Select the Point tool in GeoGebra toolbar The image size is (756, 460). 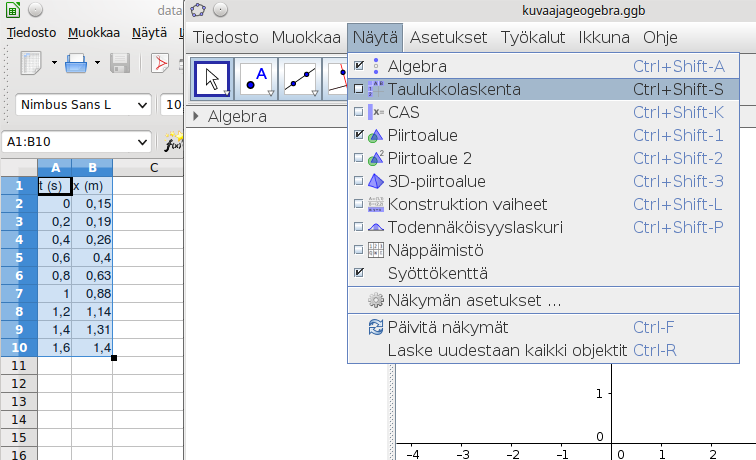[257, 80]
